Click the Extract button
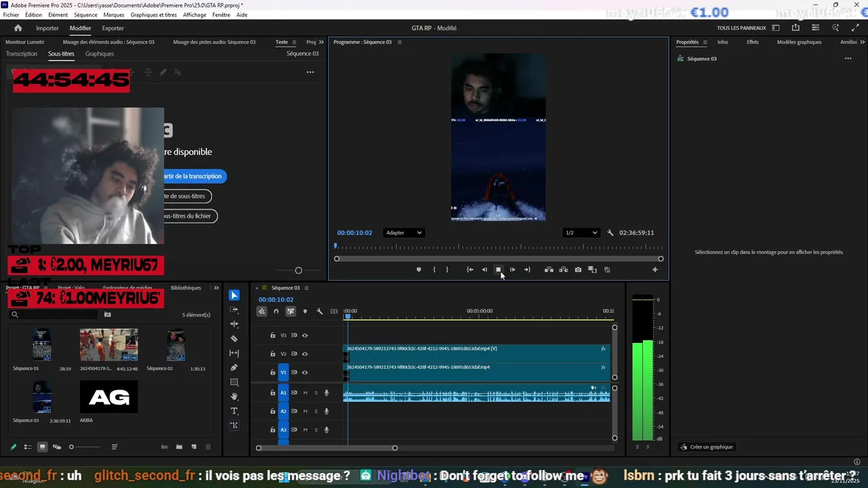 [564, 270]
